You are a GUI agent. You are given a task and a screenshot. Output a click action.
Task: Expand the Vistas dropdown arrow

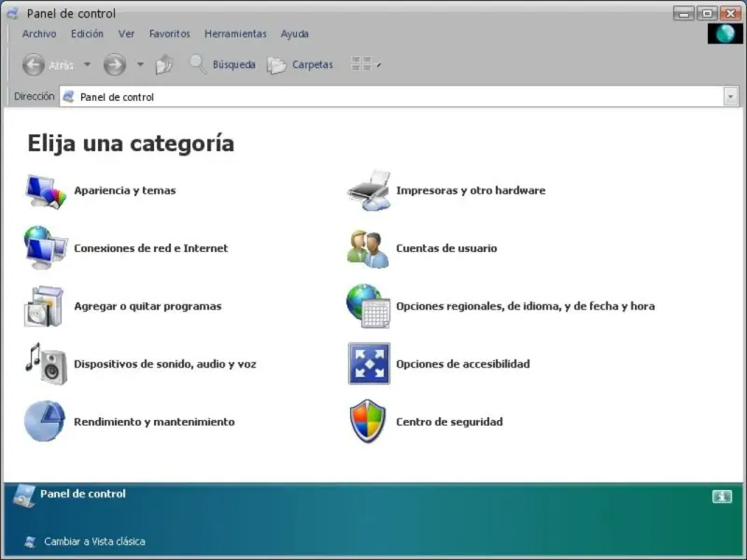tap(379, 64)
